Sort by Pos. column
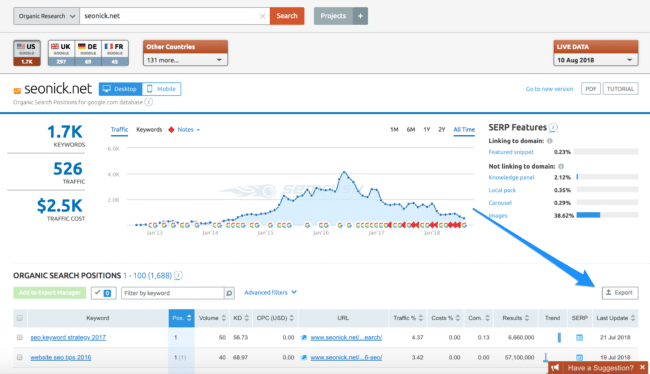The height and width of the screenshot is (374, 650). tap(182, 318)
